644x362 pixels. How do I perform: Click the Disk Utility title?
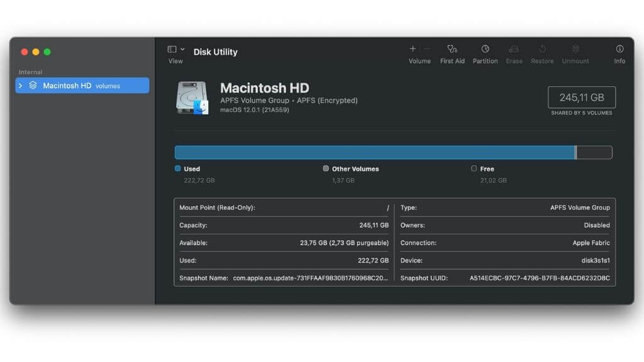(215, 52)
